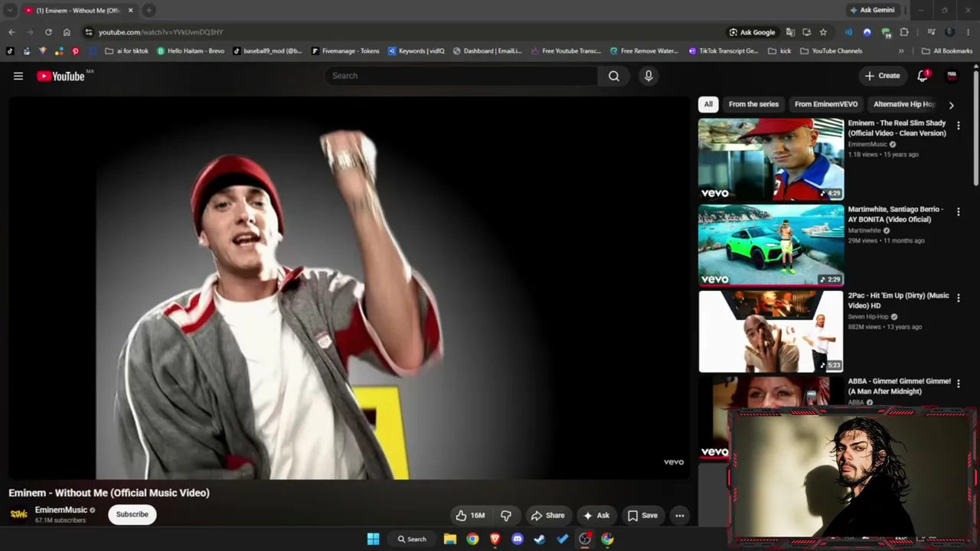Go to YouTube home via the logo
This screenshot has width=980, height=551.
pos(61,76)
